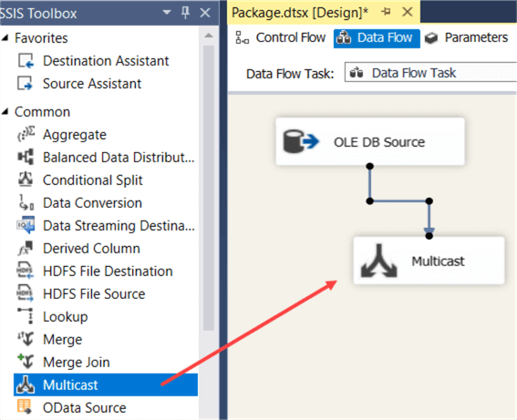Select the Balanced Data Distributor icon
The image size is (517, 420).
[x=26, y=157]
